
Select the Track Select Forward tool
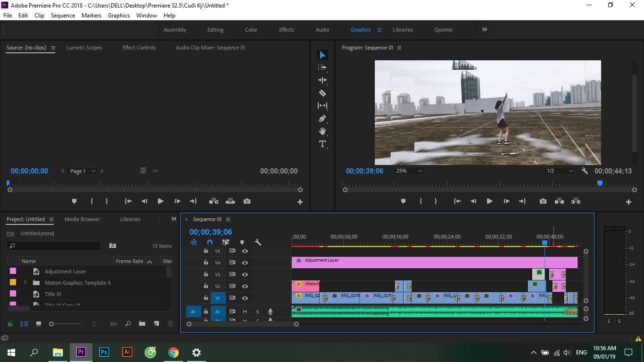point(322,68)
